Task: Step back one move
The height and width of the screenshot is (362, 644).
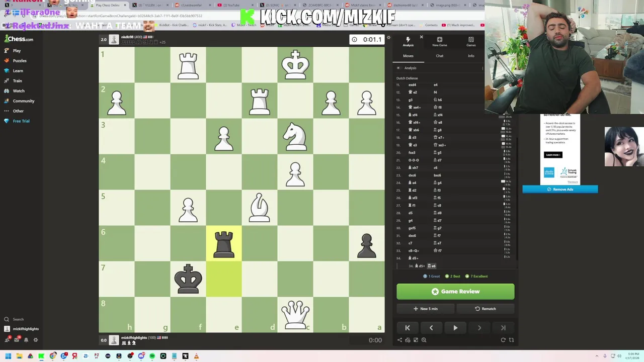Action: point(431,328)
